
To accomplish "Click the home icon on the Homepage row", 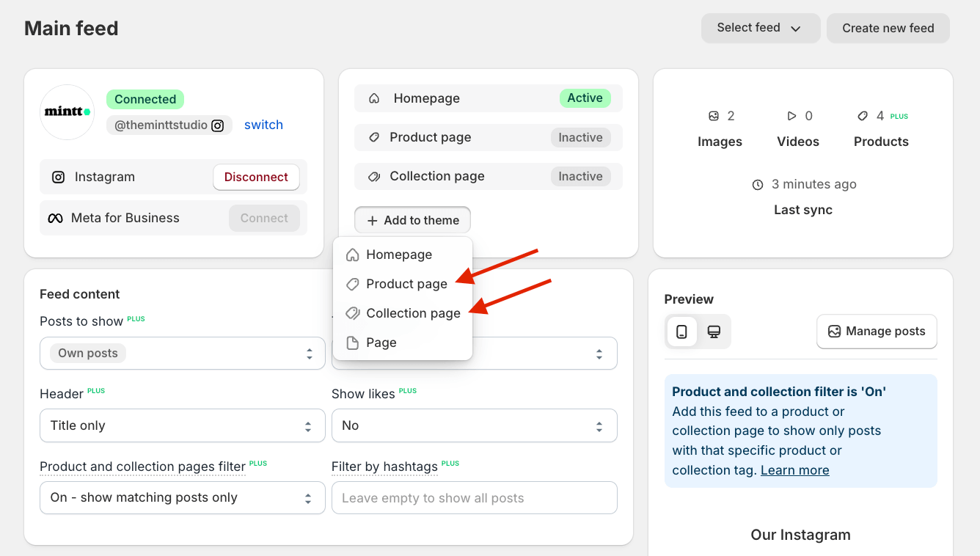I will [x=374, y=98].
